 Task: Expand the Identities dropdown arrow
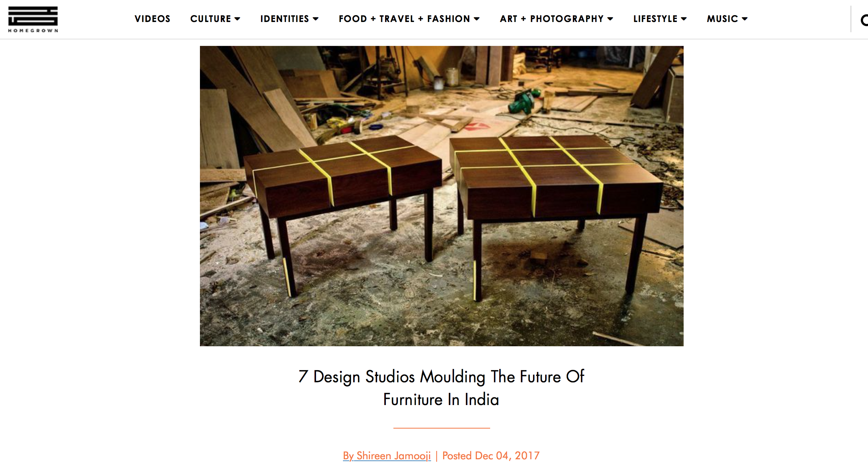(316, 19)
